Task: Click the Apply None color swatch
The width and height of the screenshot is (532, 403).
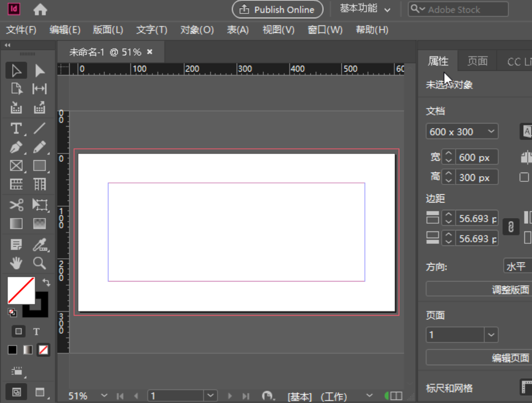Action: (x=43, y=350)
